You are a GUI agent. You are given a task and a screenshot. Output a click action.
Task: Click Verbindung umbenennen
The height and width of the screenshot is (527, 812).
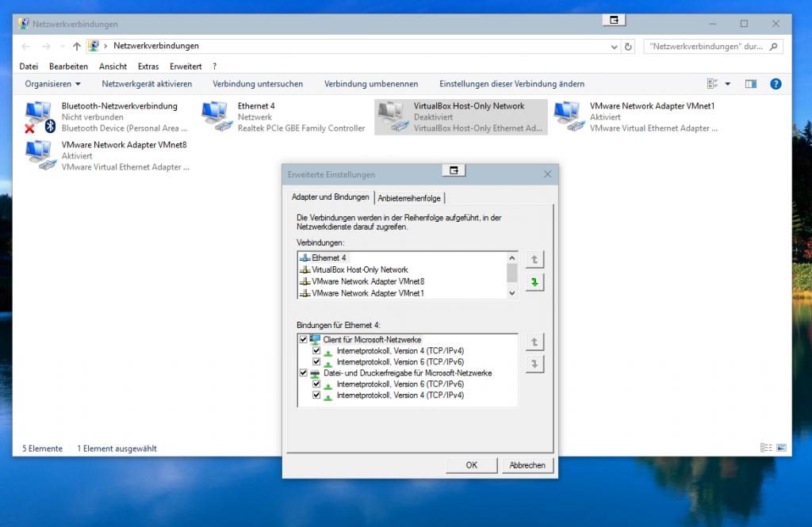pos(371,84)
